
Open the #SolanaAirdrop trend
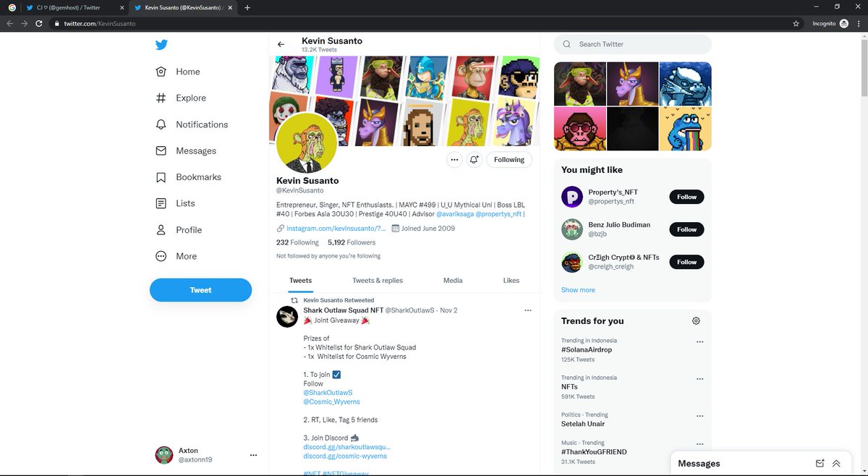click(x=587, y=350)
